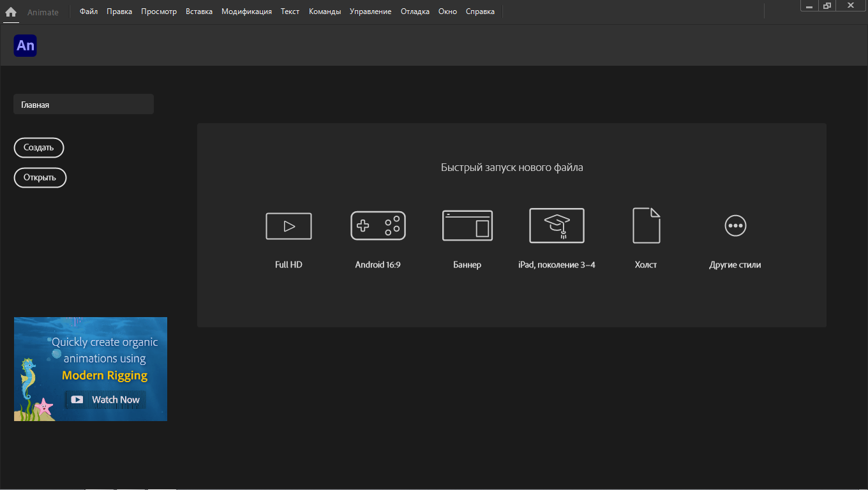Click Watch Now on Modern Rigging banner
The image size is (868, 490).
105,399
